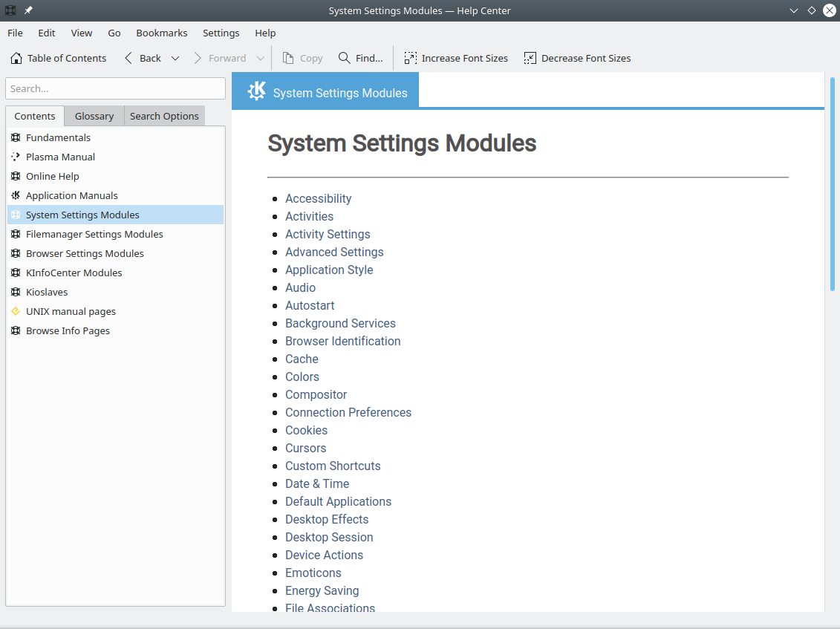This screenshot has width=840, height=629.
Task: Click the Find magnifier icon
Action: 344,58
